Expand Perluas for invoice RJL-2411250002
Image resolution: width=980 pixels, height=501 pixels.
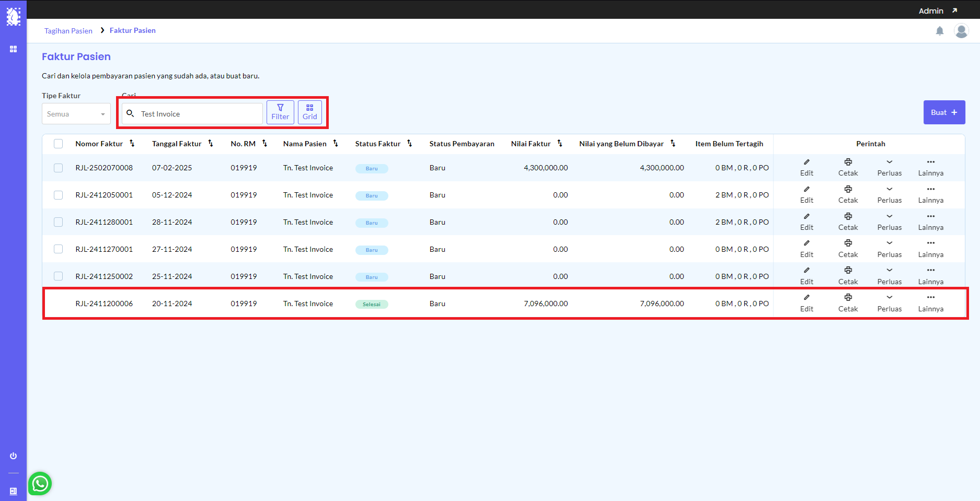tap(890, 276)
